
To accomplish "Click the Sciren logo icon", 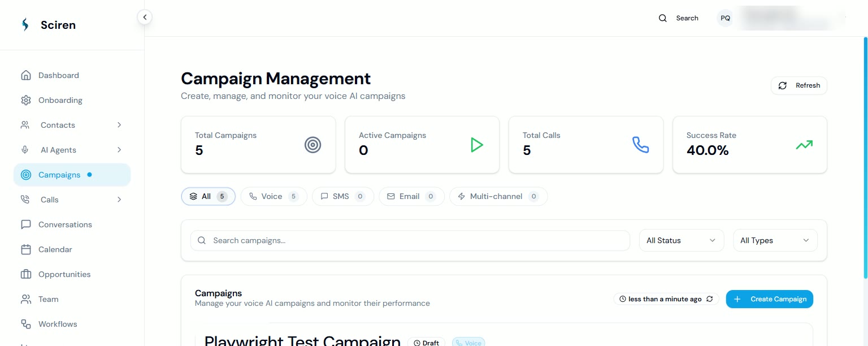I will click(25, 25).
